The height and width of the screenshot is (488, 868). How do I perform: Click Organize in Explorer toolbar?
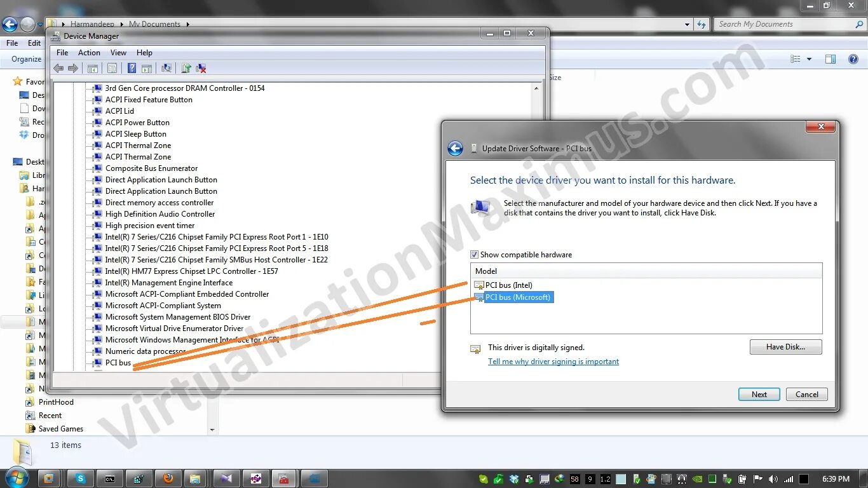pyautogui.click(x=27, y=59)
